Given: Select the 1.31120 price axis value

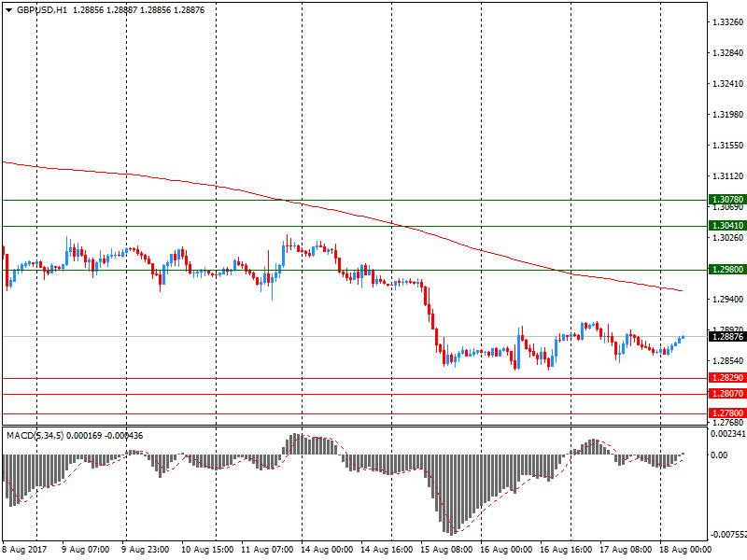Looking at the screenshot, I should (728, 176).
